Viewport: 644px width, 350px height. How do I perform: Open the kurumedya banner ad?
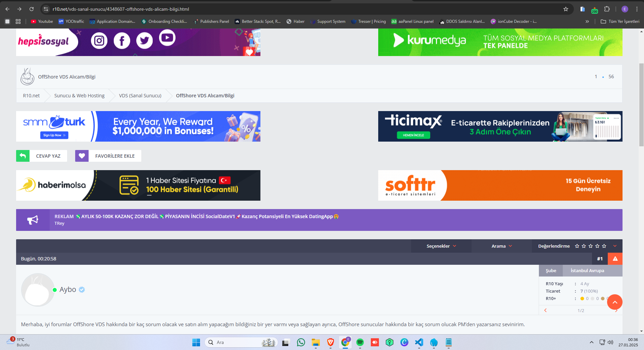pyautogui.click(x=500, y=42)
